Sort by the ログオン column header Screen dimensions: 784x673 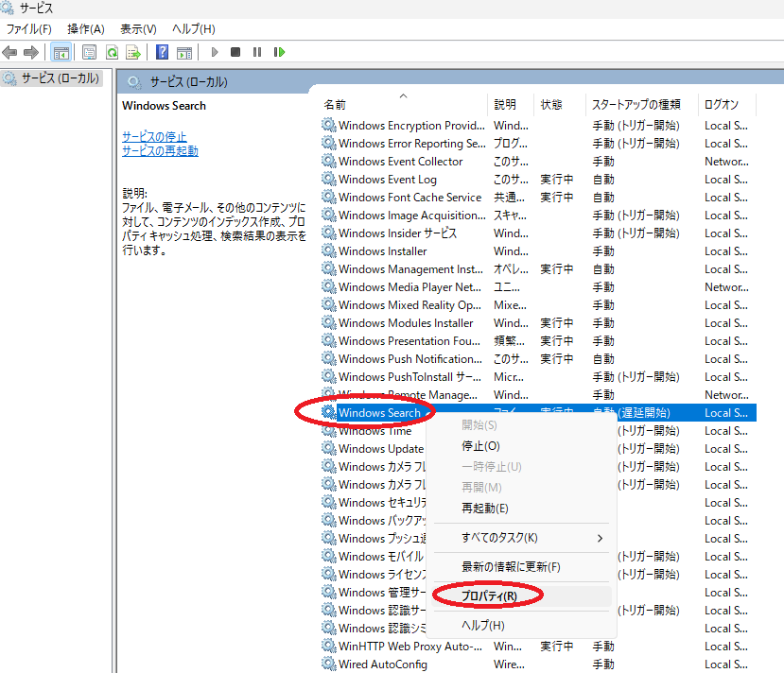727,104
